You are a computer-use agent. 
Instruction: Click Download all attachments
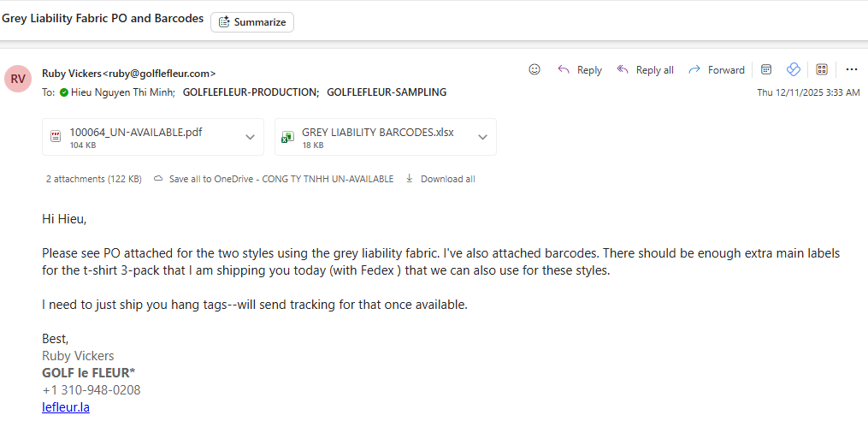click(x=440, y=179)
